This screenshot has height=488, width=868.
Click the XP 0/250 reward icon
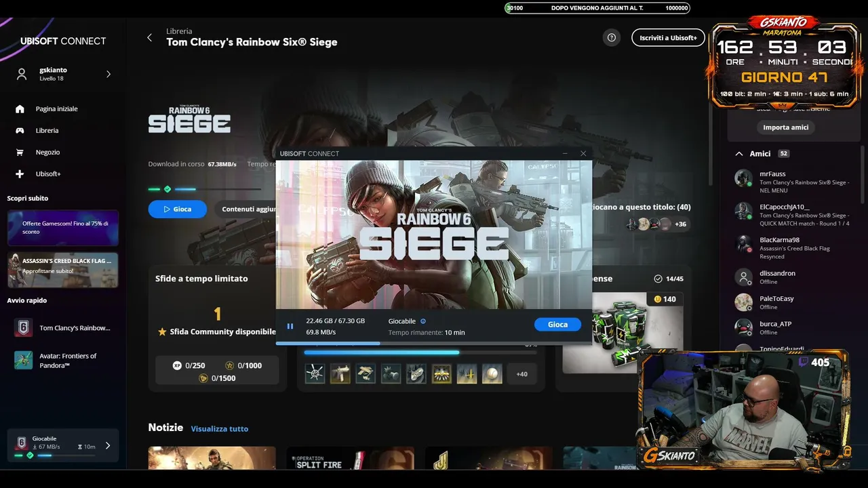178,365
